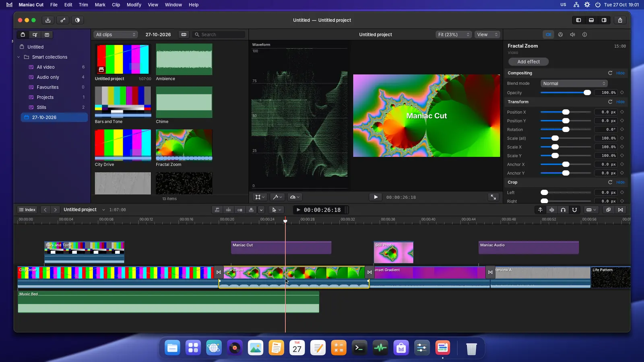Open the color inspector icon
644x362 pixels.
(561, 35)
